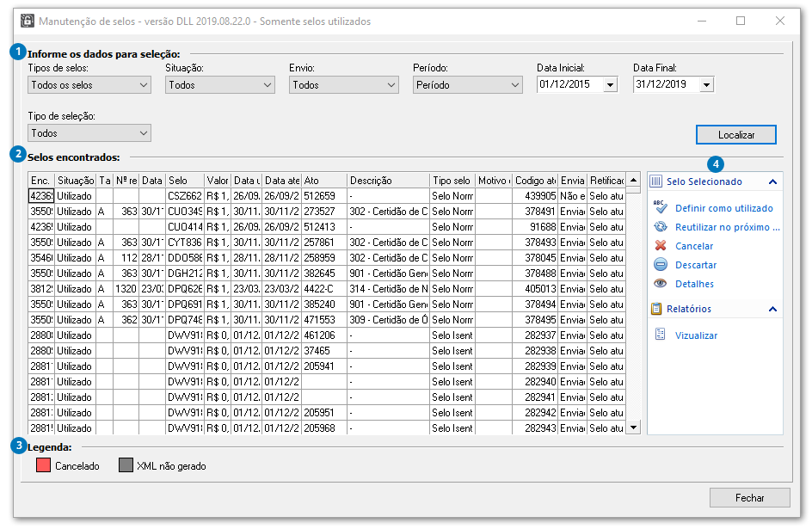812x529 pixels.
Task: Click the padlock app icon in title bar
Action: point(27,21)
